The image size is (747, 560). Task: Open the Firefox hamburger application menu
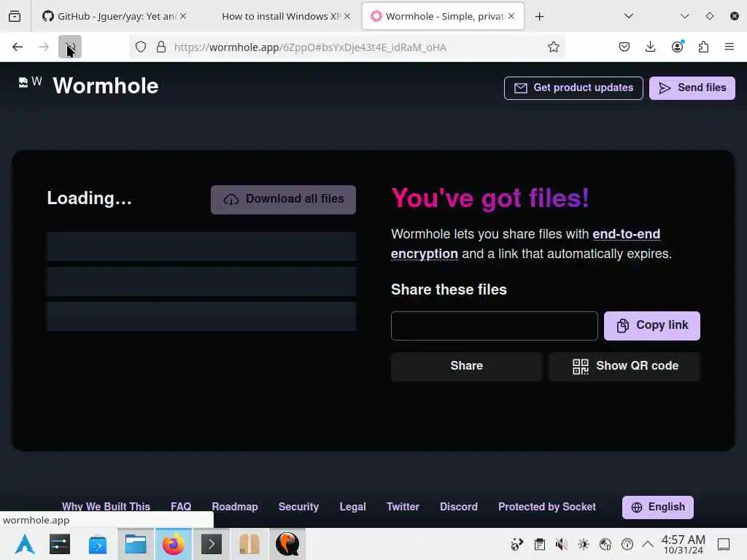point(729,47)
